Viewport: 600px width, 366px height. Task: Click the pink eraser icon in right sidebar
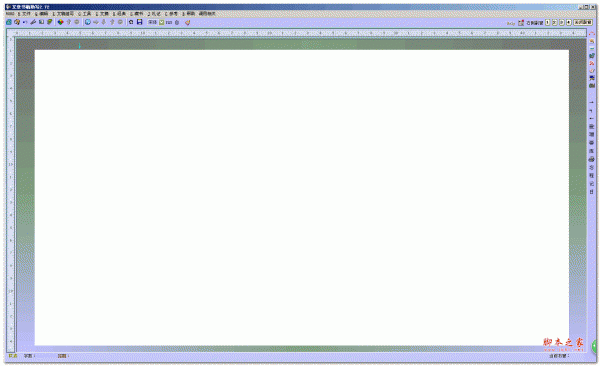(x=592, y=70)
